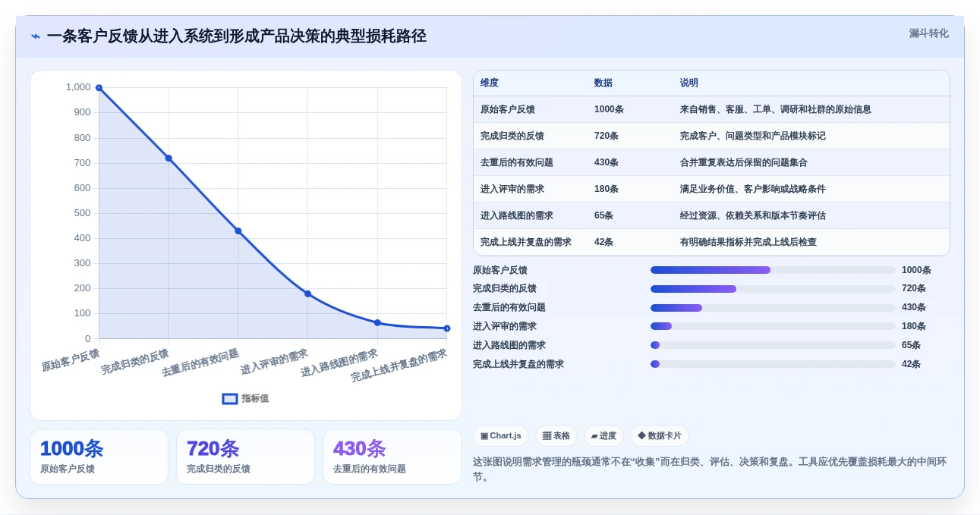Click the 表格 chip
This screenshot has width=980, height=515.
[556, 435]
